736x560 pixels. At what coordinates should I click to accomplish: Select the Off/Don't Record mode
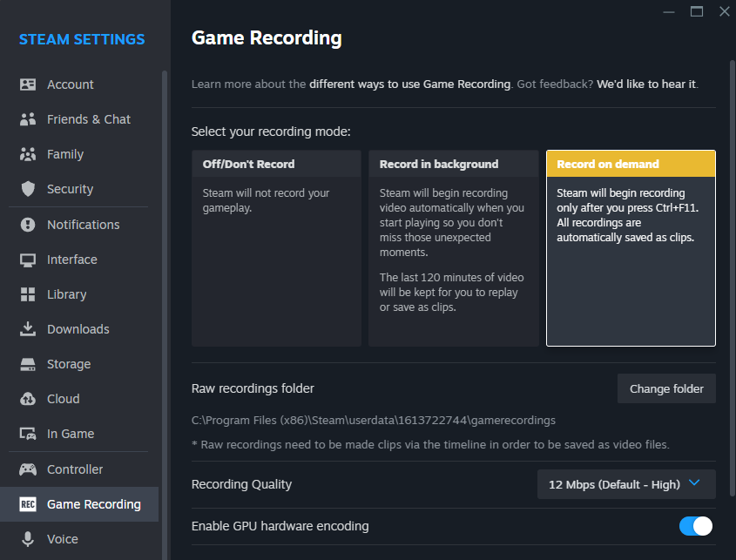pos(276,248)
